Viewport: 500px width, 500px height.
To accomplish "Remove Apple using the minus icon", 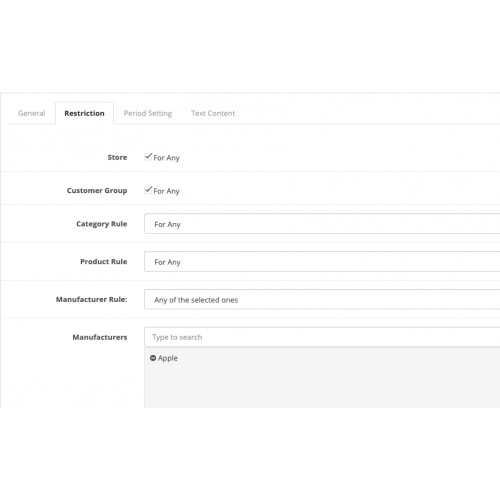I will pos(153,358).
